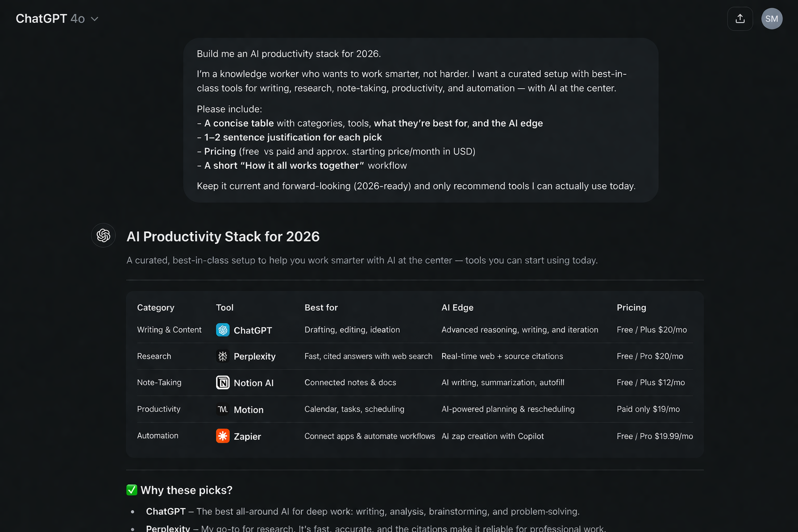Image resolution: width=798 pixels, height=532 pixels.
Task: Open the ChatGPT 4o model selector
Action: point(50,19)
